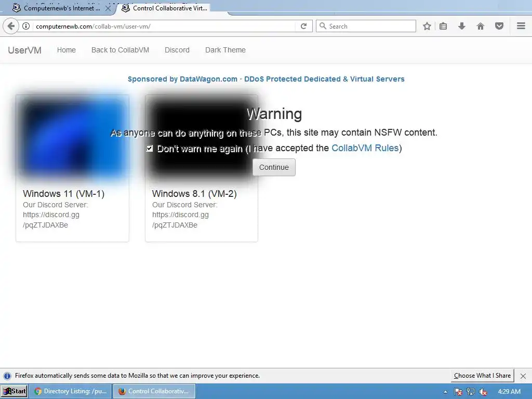532x399 pixels.
Task: Close the Computernewb's Internet tab
Action: point(108,8)
